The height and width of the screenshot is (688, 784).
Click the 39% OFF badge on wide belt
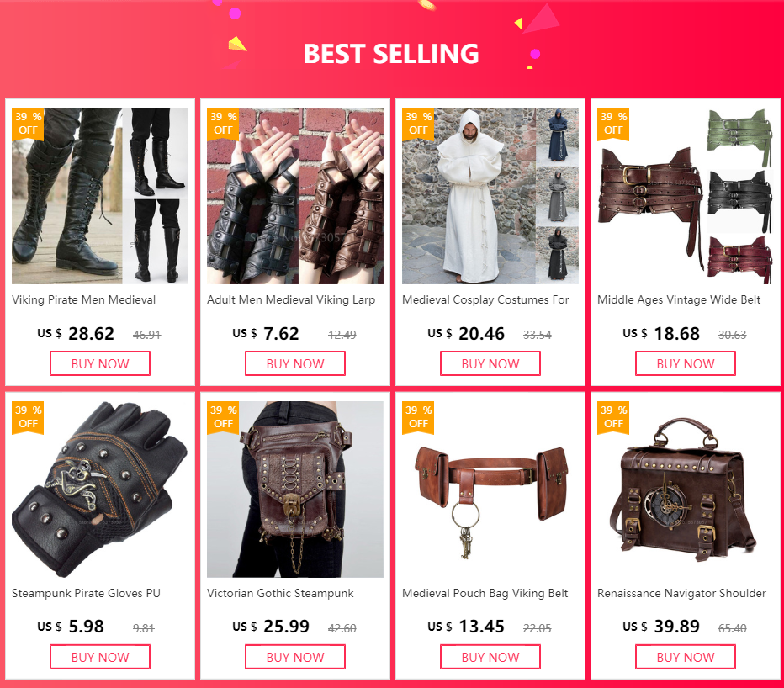click(613, 124)
